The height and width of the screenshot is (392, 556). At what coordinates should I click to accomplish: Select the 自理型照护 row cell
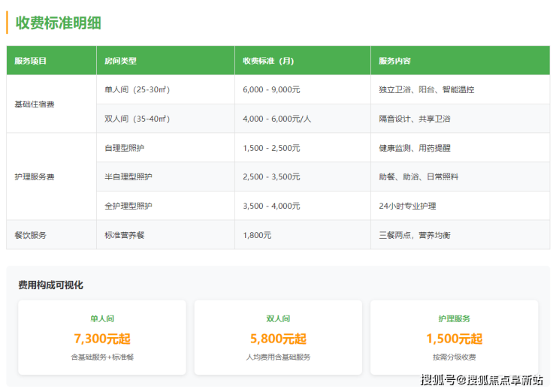(128, 148)
